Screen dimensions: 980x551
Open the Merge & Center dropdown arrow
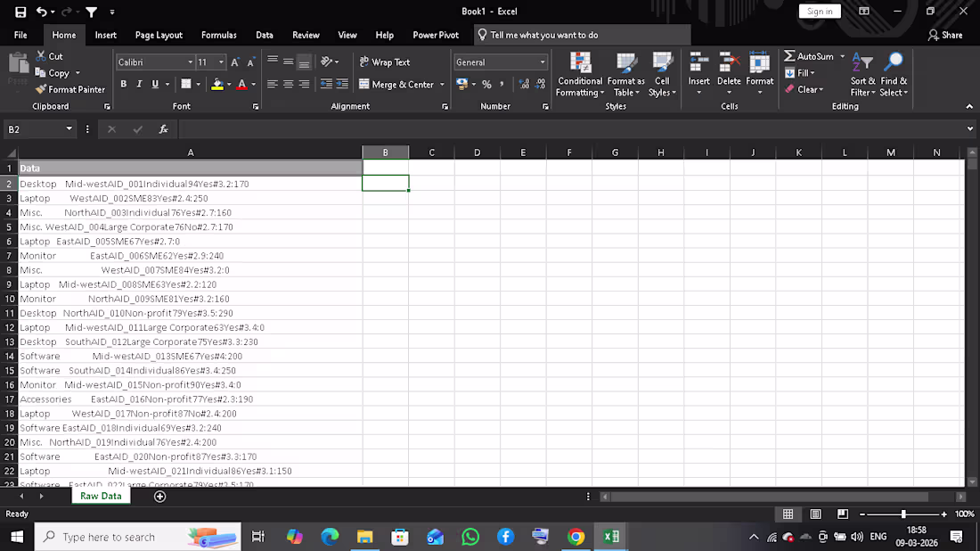coord(442,85)
